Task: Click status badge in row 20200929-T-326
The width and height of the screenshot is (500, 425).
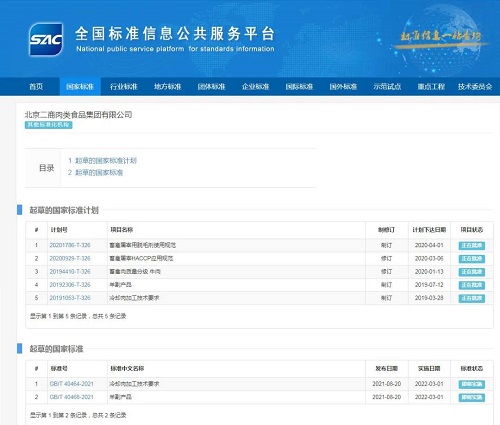Action: pos(472,259)
